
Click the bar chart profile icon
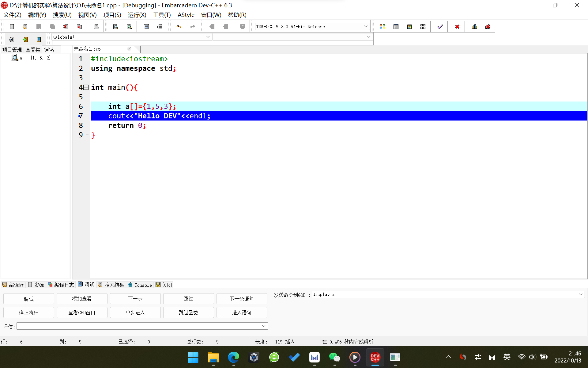474,27
